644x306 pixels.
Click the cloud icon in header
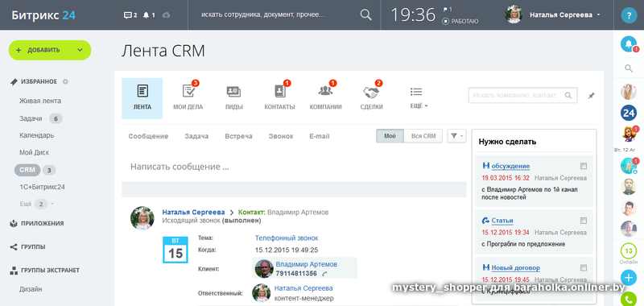coord(166,15)
